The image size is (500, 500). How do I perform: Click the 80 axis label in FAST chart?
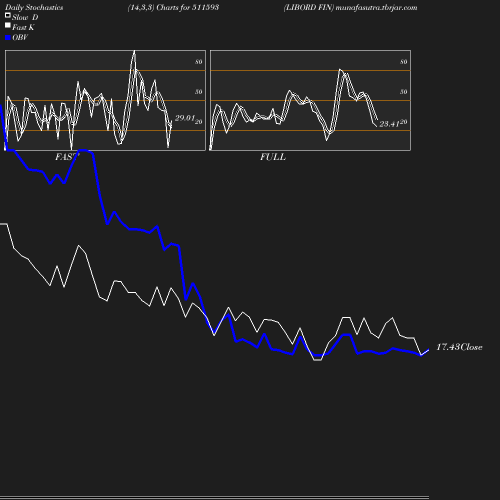point(199,62)
